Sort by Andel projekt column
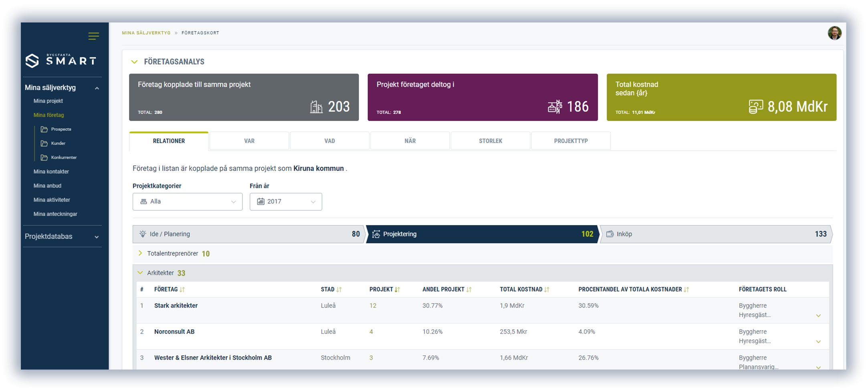 pyautogui.click(x=469, y=290)
